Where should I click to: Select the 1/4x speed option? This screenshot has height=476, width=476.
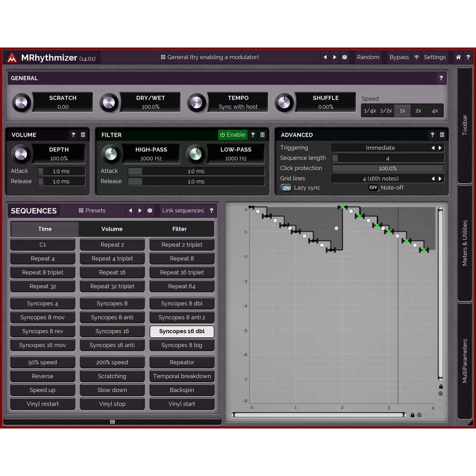tap(370, 111)
